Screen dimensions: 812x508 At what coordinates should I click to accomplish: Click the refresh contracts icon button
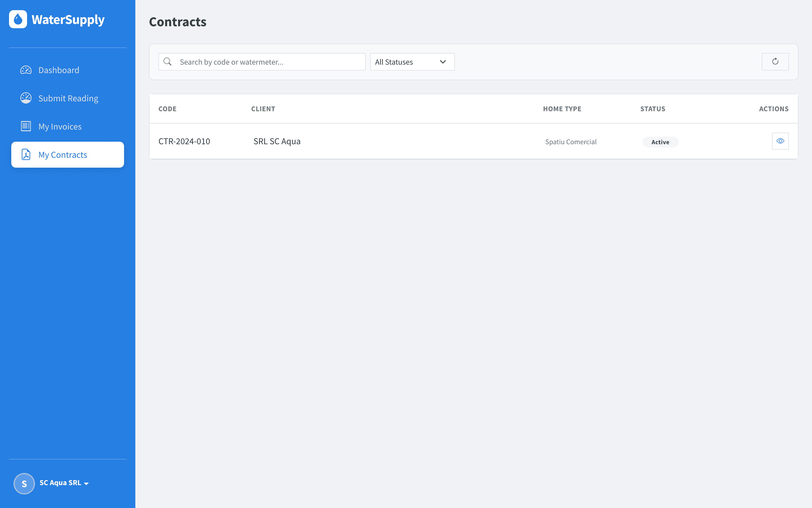[x=775, y=62]
